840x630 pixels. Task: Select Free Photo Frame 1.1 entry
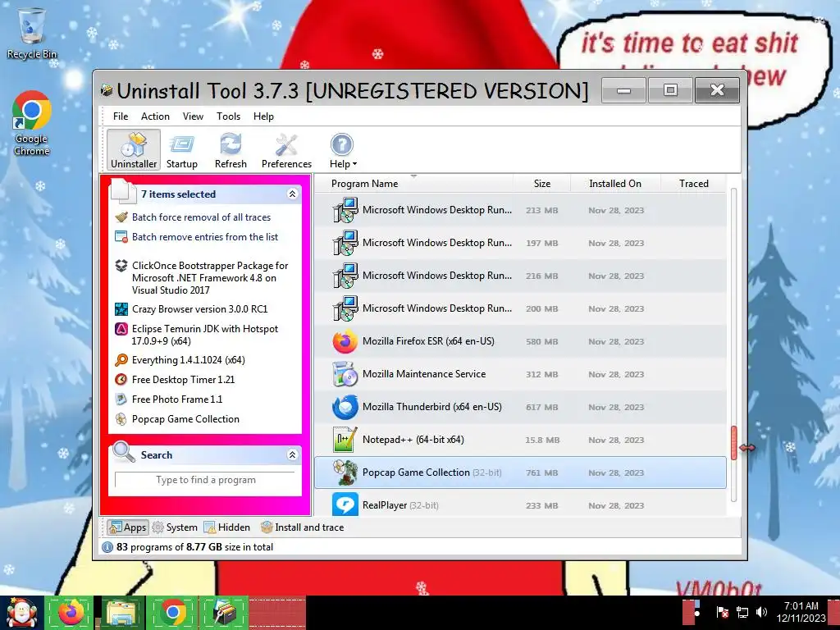[177, 399]
